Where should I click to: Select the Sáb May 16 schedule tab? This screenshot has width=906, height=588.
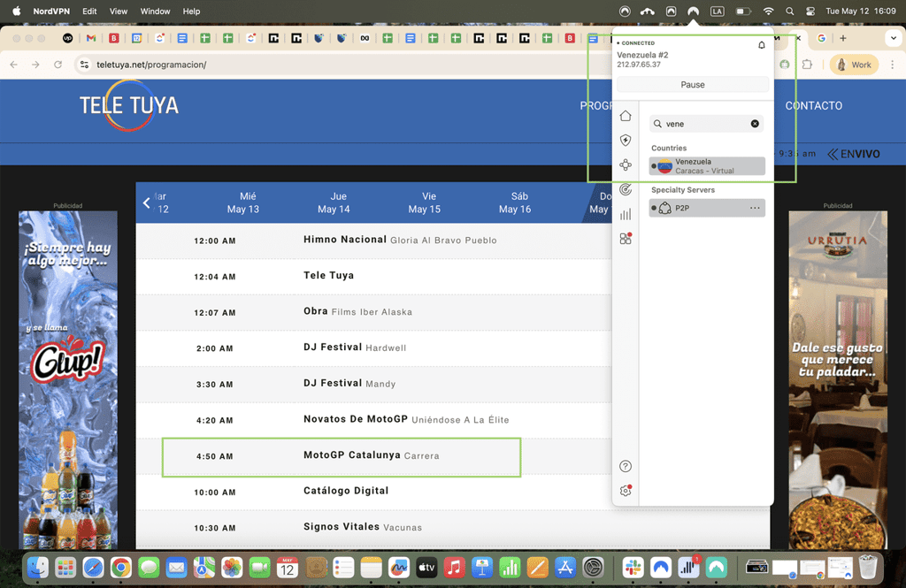tap(515, 202)
